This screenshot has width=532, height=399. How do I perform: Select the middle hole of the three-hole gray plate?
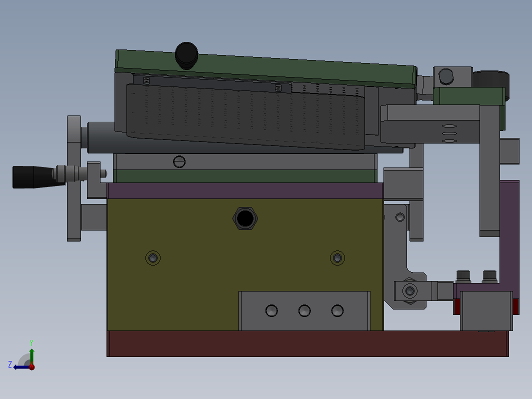pos(304,310)
